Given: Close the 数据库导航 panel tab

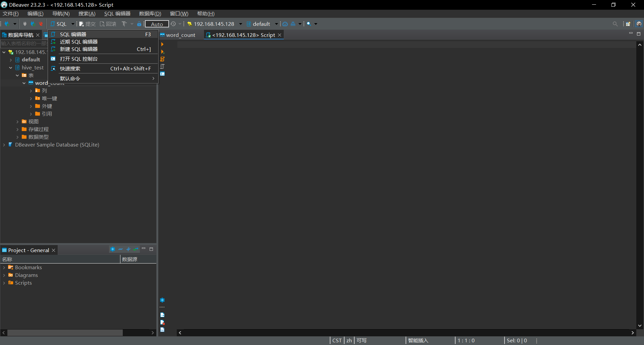Looking at the screenshot, I should click(38, 35).
